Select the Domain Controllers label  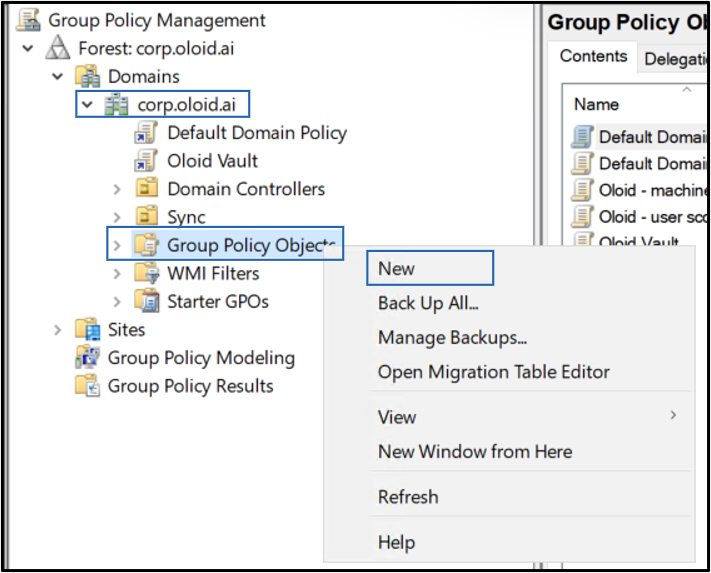click(246, 189)
